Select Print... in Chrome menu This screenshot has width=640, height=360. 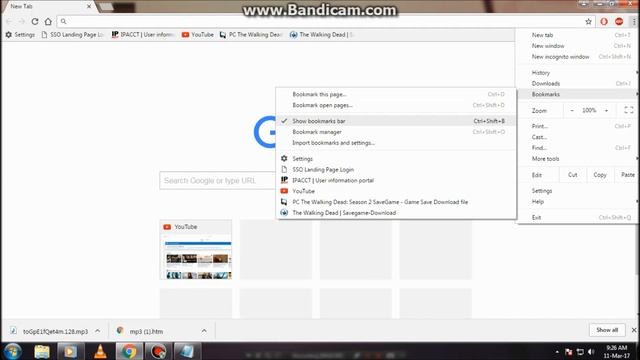pyautogui.click(x=578, y=127)
